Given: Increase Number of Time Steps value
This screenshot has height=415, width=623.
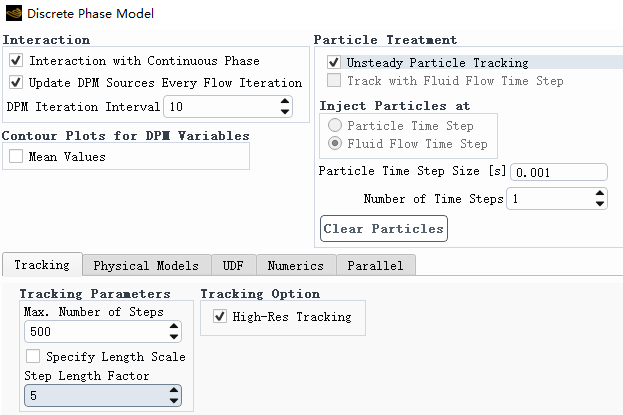Looking at the screenshot, I should (x=600, y=193).
